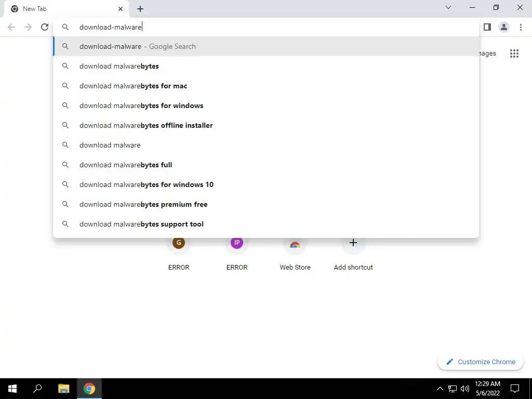Click the Chrome taskbar icon

(89, 389)
